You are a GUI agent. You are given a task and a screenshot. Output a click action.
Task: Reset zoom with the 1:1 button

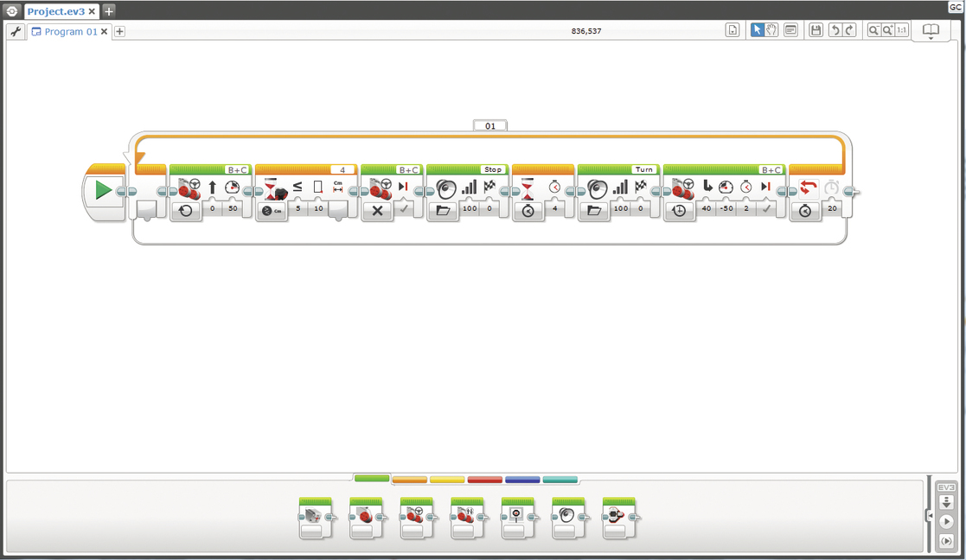[901, 30]
